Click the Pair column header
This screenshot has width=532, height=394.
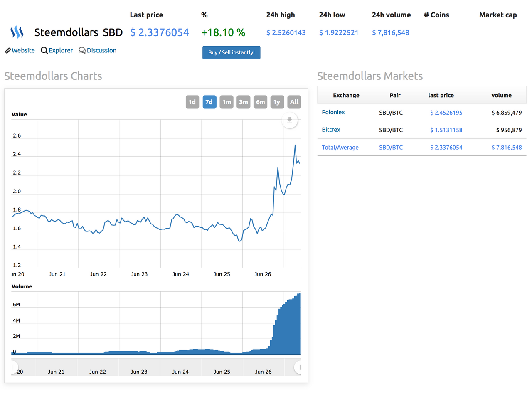pyautogui.click(x=395, y=95)
